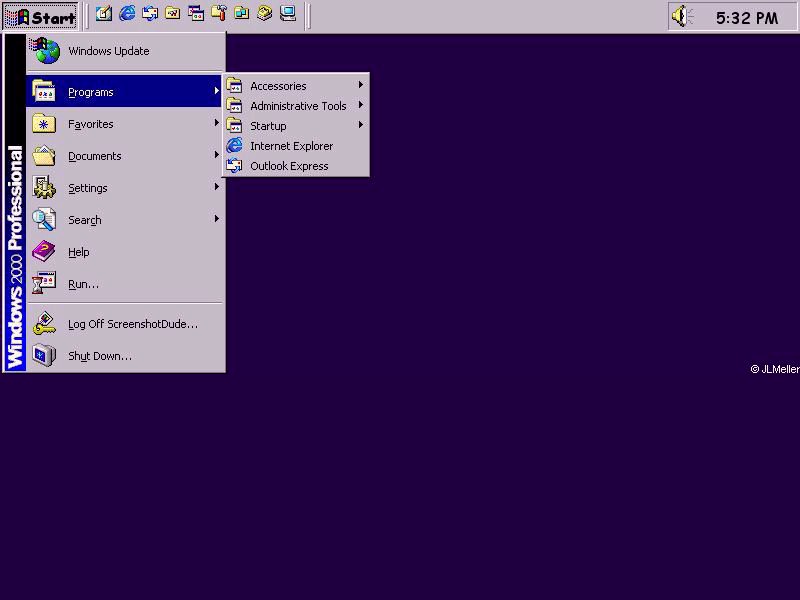The width and height of the screenshot is (800, 600).
Task: Click Outlook Express icon in Programs submenu
Action: [234, 165]
